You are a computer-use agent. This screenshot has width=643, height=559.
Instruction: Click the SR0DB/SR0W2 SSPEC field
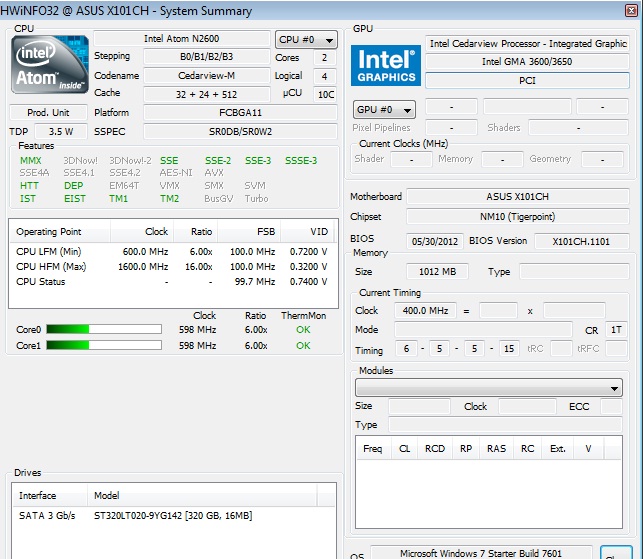pyautogui.click(x=240, y=132)
